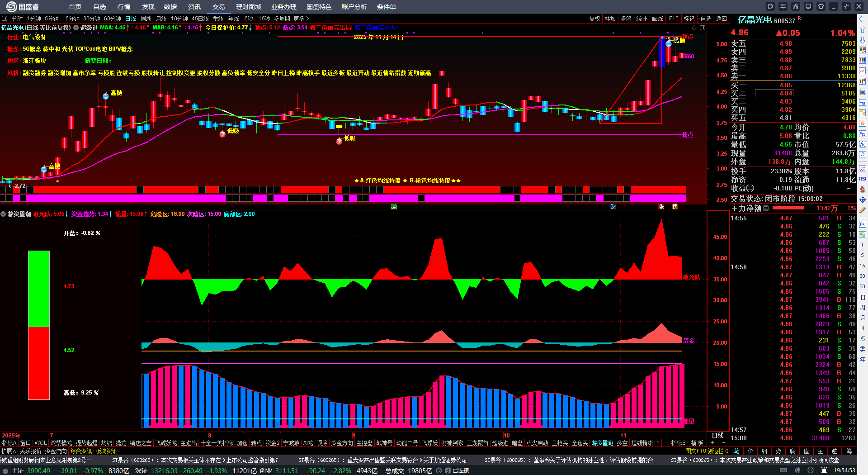Open the 指标A indicator group
868x475 pixels.
pos(9,443)
